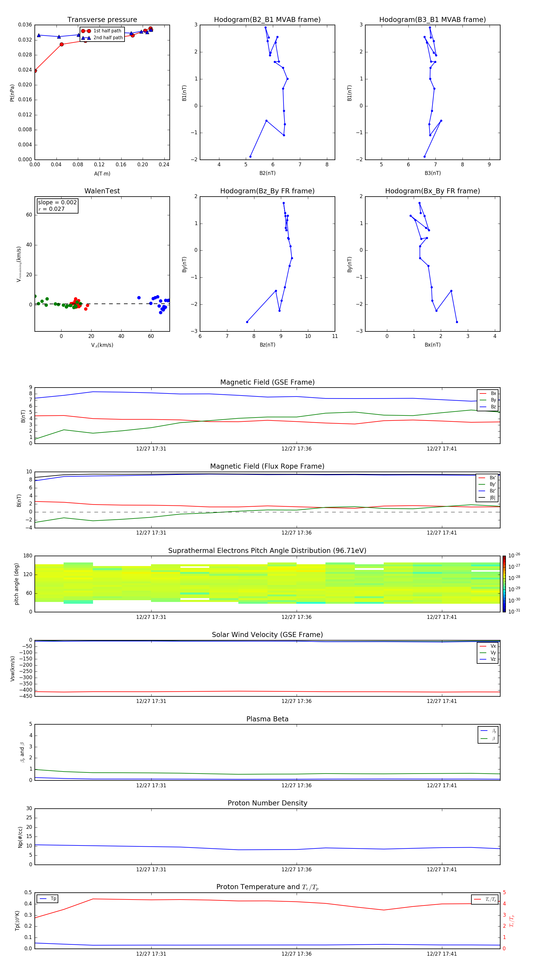Click the 'slope = 0.002' annotation text
Screen dimensions: 535x980
(x=57, y=203)
